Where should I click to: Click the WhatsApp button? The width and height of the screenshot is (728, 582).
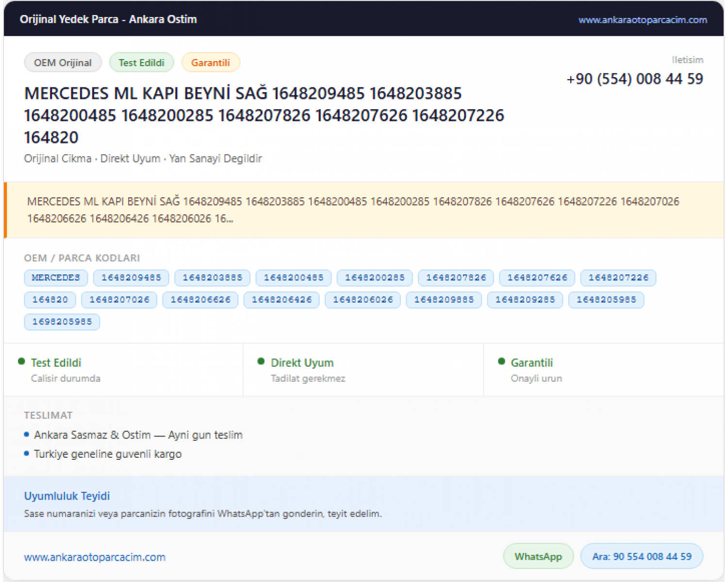tap(538, 556)
